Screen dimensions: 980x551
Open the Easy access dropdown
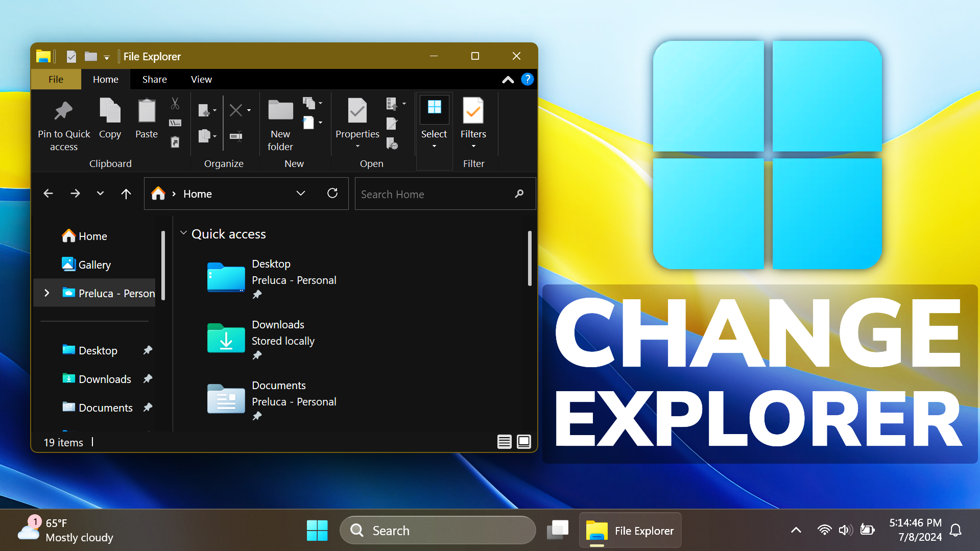tap(313, 123)
